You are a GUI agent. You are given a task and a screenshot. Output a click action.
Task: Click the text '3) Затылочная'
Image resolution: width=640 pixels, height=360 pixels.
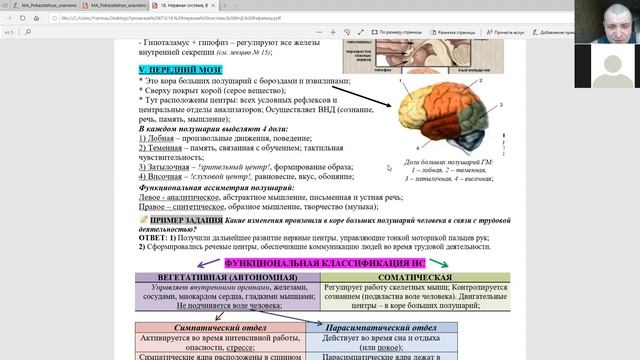[x=164, y=167]
